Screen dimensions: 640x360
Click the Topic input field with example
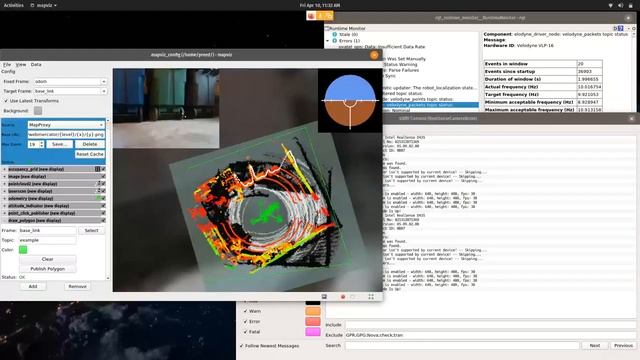47,240
